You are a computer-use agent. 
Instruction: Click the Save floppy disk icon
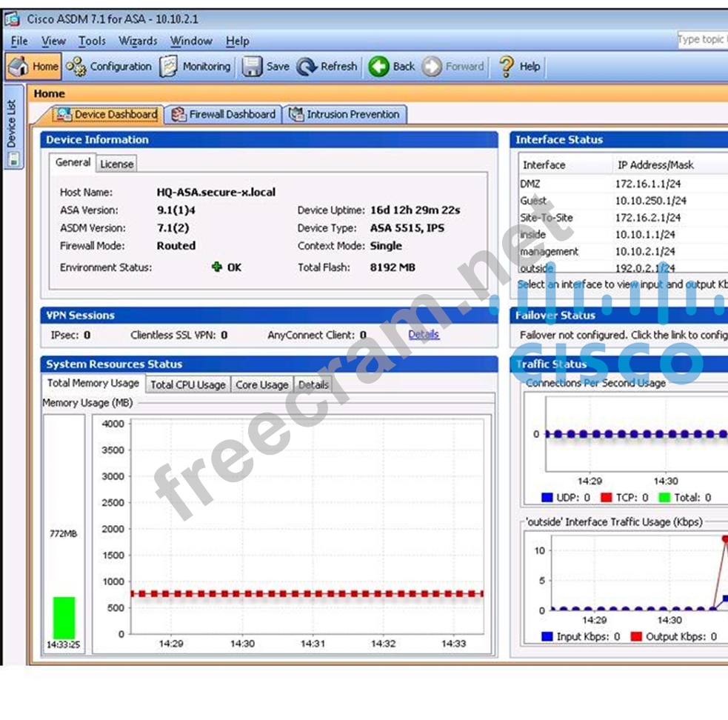pyautogui.click(x=253, y=67)
